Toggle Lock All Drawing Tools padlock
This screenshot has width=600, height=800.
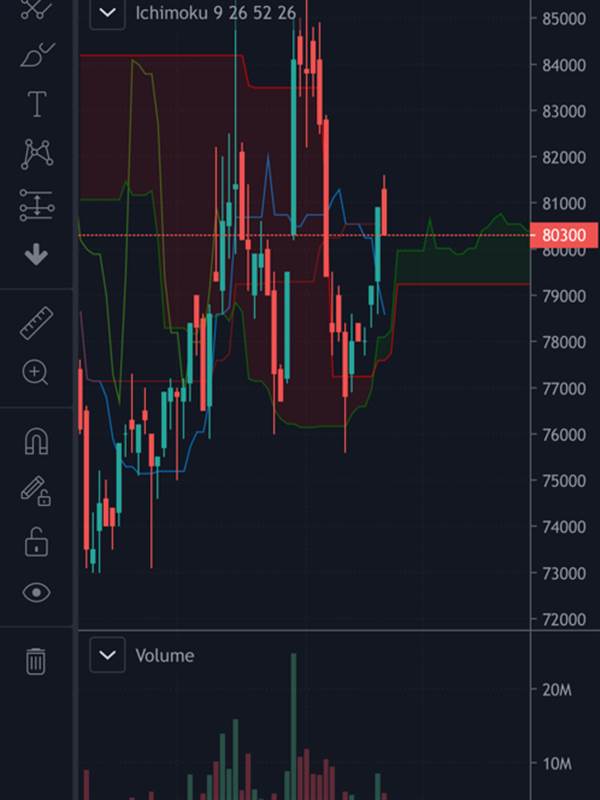click(x=36, y=541)
